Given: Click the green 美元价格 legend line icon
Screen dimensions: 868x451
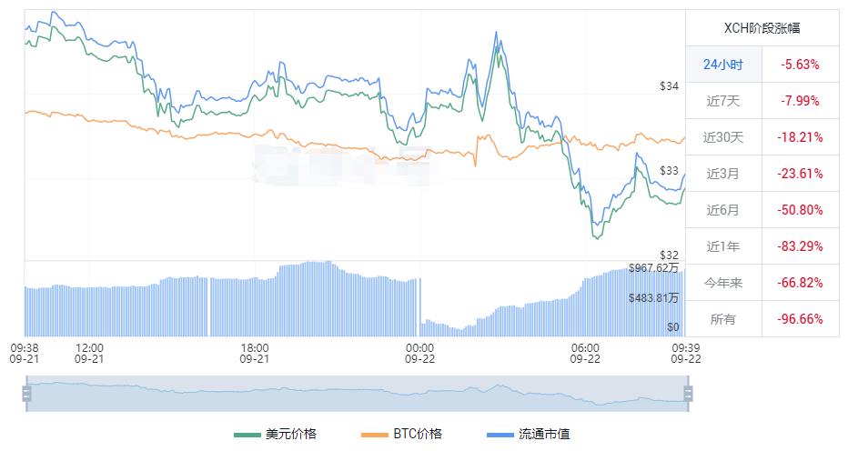Looking at the screenshot, I should [246, 435].
